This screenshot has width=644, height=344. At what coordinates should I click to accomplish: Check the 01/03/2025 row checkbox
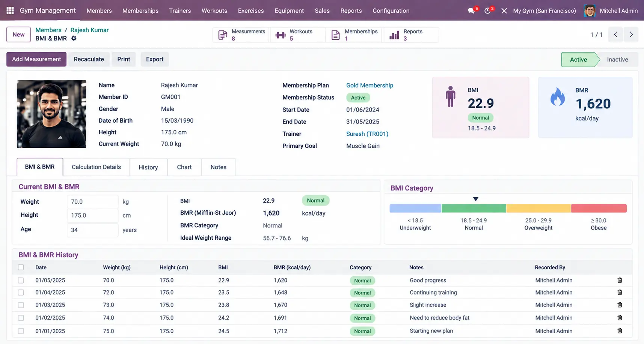click(21, 305)
